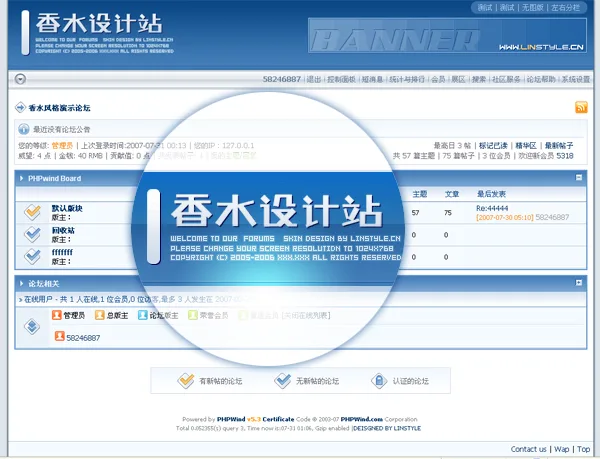Open 短消息 in the navigation bar
The width and height of the screenshot is (600, 459).
pos(372,79)
